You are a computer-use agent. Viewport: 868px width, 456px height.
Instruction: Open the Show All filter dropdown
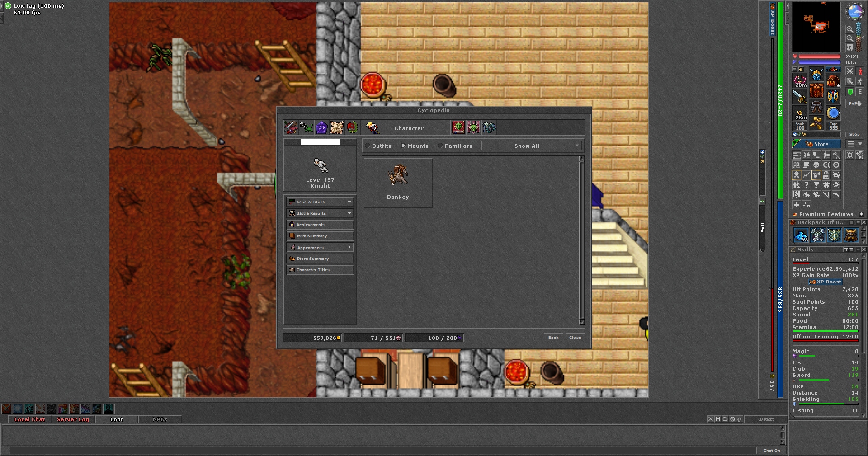[x=531, y=146]
